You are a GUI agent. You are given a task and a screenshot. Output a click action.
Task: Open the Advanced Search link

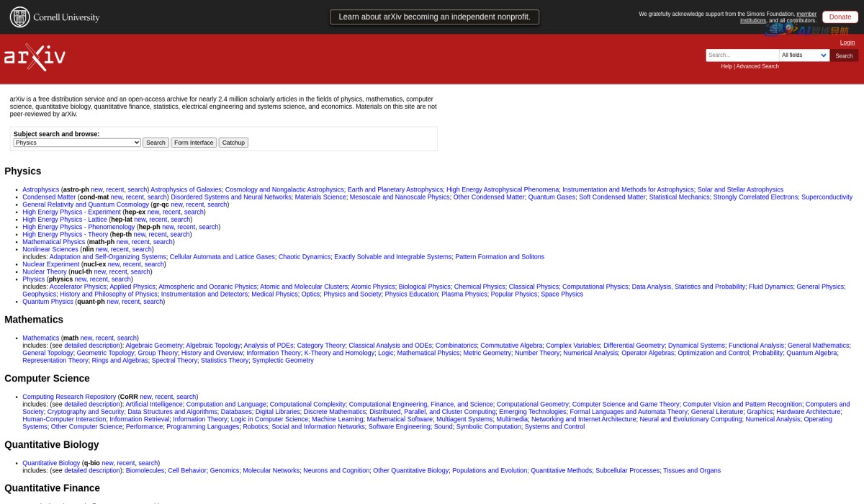757,66
